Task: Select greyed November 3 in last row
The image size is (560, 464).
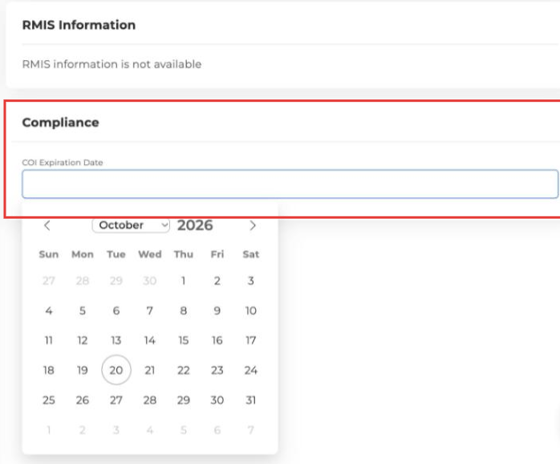Action: tap(116, 430)
